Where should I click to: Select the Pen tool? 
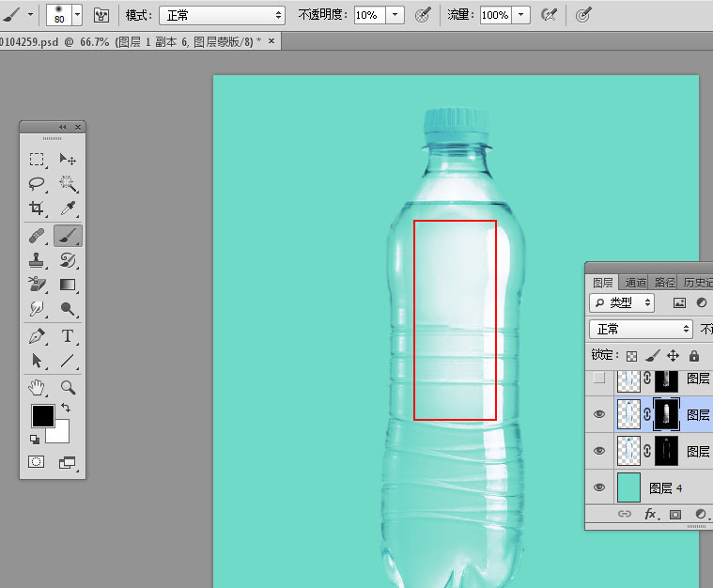click(37, 336)
